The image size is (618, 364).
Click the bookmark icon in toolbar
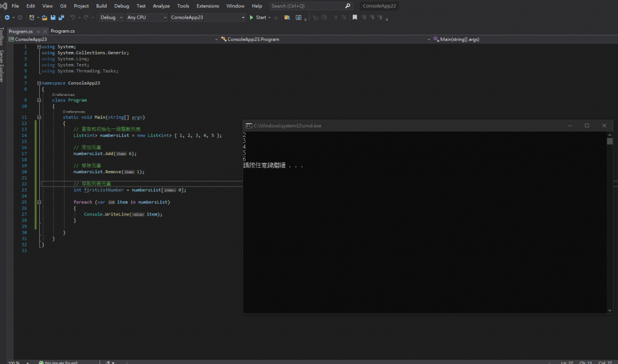[354, 18]
